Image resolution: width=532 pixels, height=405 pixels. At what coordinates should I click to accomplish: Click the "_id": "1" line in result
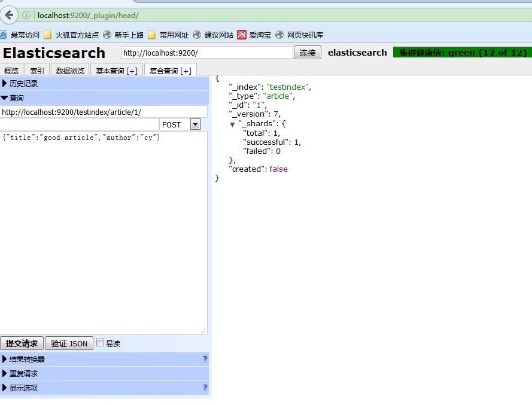248,105
